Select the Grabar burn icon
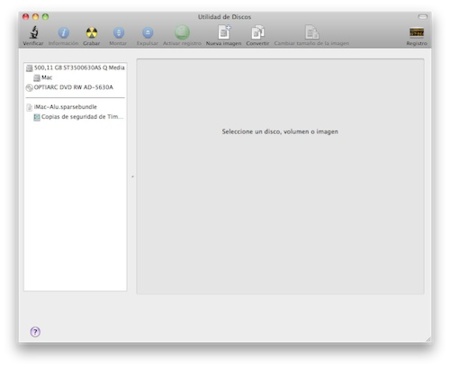Viewport: 450px width, 368px height. point(91,32)
